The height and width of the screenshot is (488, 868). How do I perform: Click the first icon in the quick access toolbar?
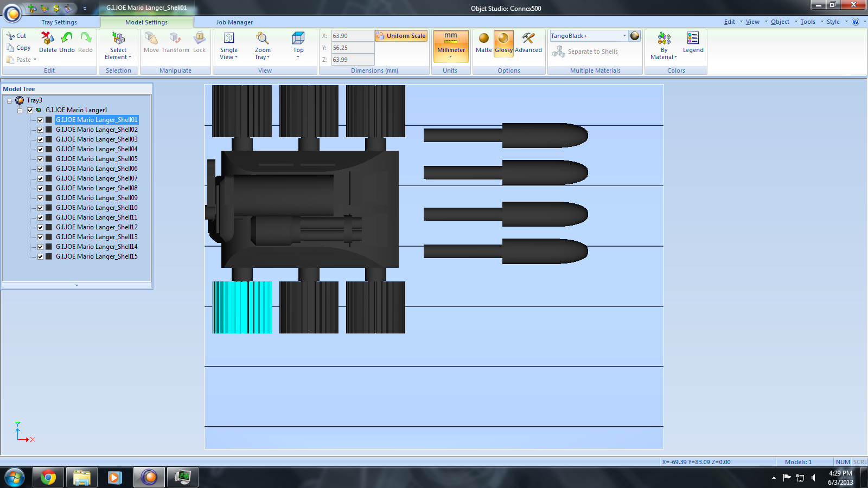[32, 8]
